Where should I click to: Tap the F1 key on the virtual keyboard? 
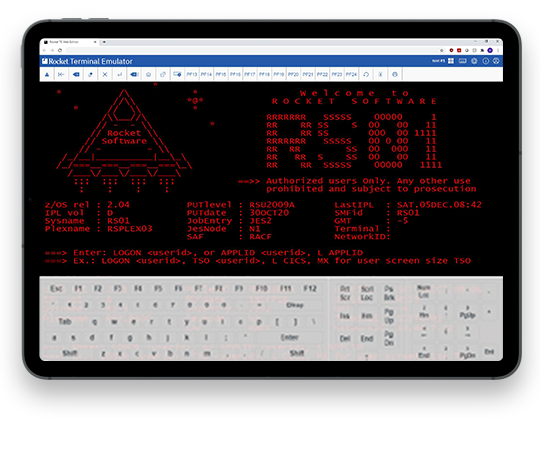[x=78, y=288]
